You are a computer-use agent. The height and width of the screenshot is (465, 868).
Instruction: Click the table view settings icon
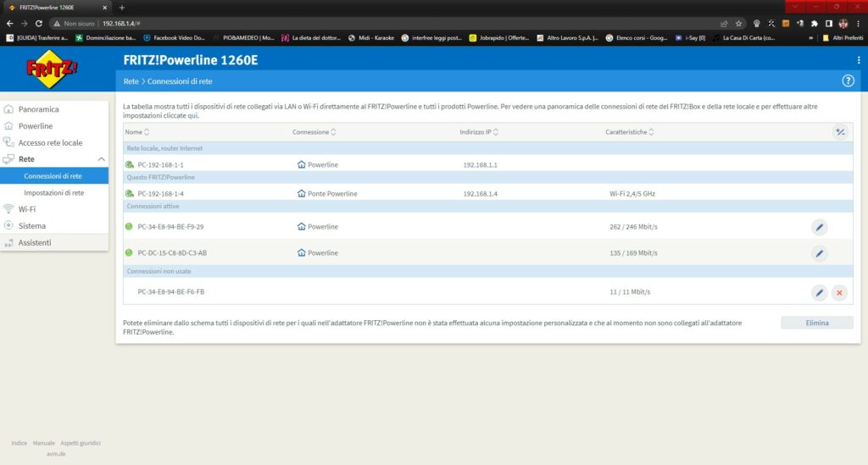pyautogui.click(x=840, y=131)
